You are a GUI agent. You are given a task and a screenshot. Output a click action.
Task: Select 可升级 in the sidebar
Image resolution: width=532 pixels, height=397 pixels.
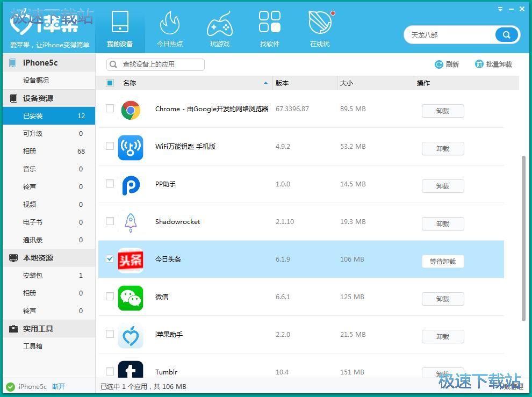49,133
